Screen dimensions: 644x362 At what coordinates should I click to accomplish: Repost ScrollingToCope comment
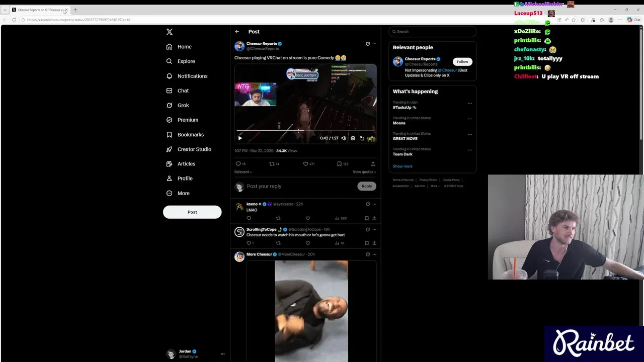click(278, 243)
